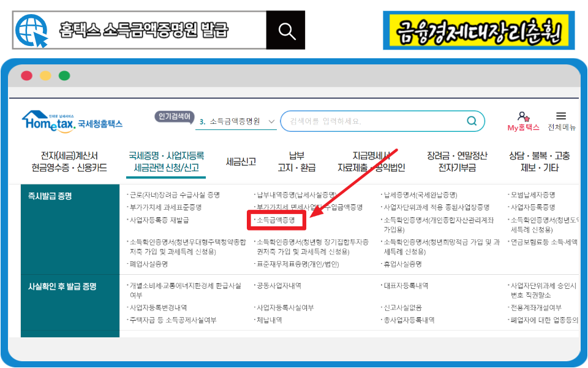588x368 pixels.
Task: Open 폐업사실증명 link
Action: pyautogui.click(x=148, y=264)
